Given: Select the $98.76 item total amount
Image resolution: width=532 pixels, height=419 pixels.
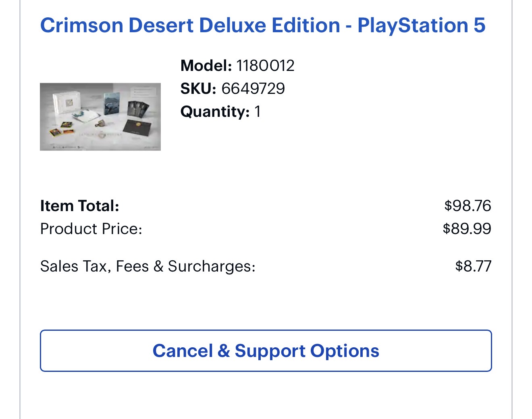Looking at the screenshot, I should 468,206.
